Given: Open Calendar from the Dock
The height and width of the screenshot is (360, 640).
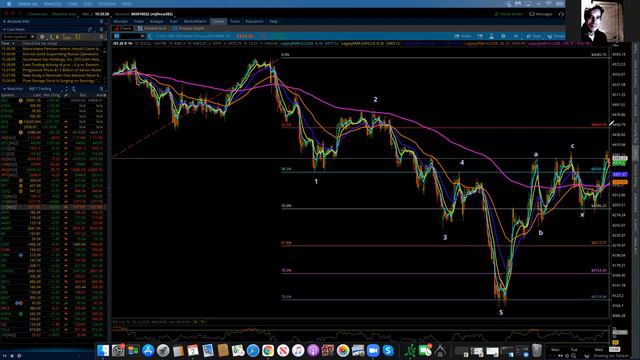Looking at the screenshot, I should click(193, 350).
